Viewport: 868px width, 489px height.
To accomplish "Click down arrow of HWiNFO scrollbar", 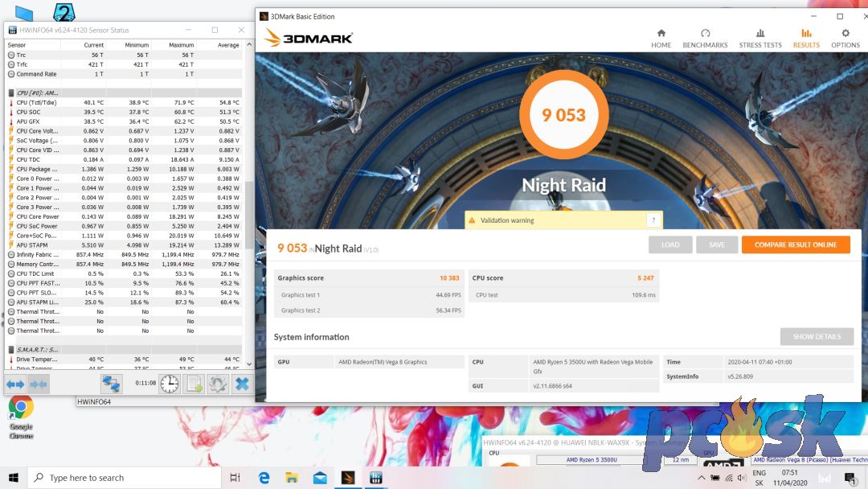I will [249, 364].
